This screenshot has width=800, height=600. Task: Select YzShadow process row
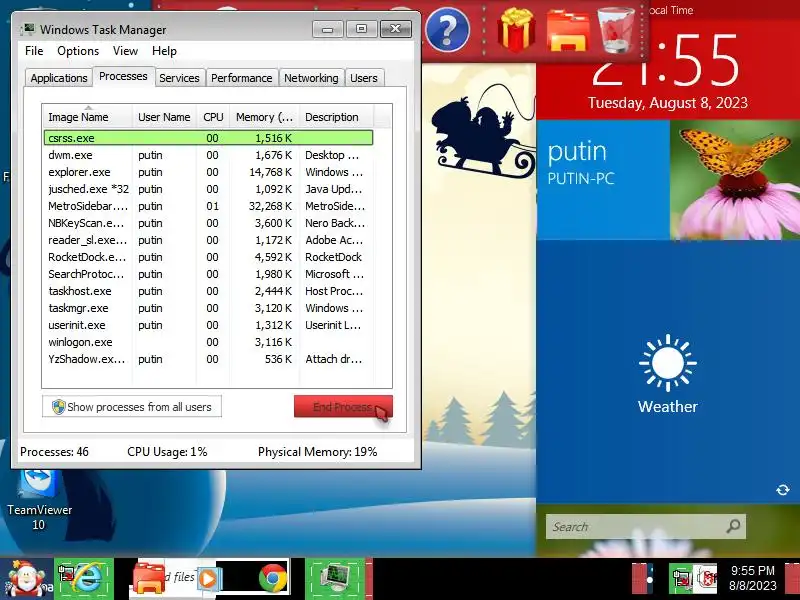click(x=208, y=359)
